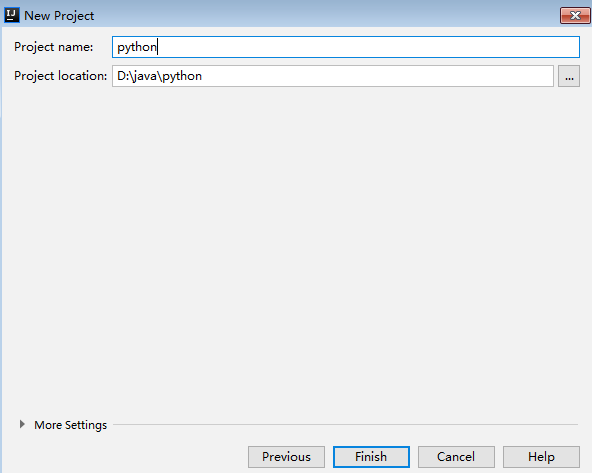Cancel the new project wizard
The image size is (592, 473).
coord(456,457)
